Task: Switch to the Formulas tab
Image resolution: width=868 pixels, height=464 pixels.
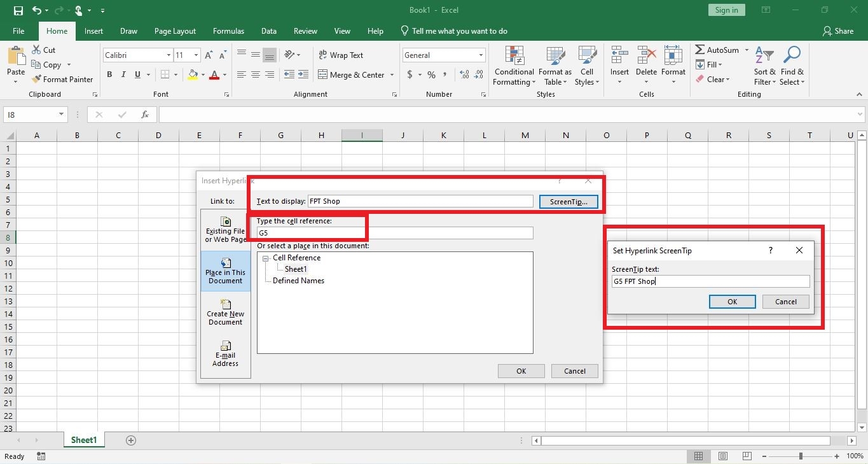Action: 228,31
